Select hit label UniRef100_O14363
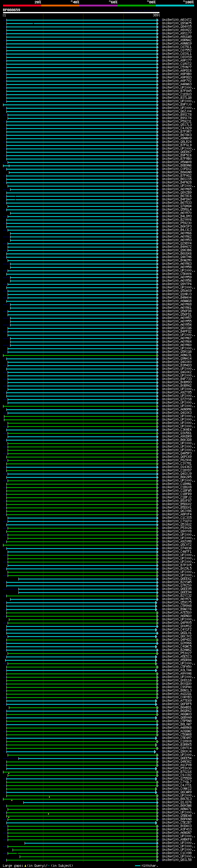Viewport: 197px width, 868px height. [177, 467]
